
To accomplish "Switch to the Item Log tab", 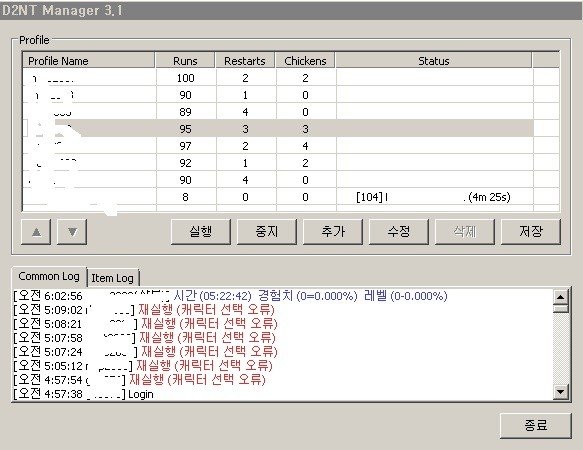I will click(x=113, y=278).
